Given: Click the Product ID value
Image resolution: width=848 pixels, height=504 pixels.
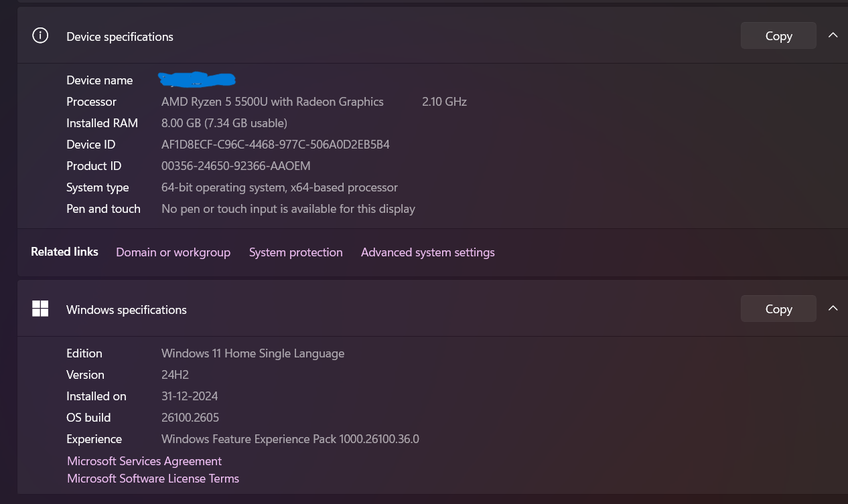Looking at the screenshot, I should 236,166.
